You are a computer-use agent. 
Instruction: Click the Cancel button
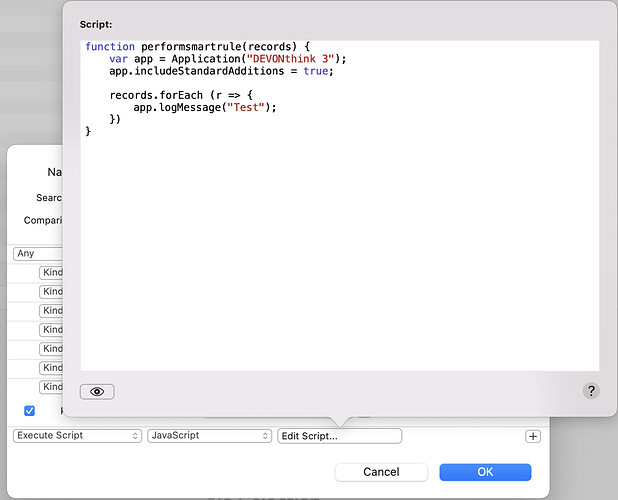click(x=381, y=472)
